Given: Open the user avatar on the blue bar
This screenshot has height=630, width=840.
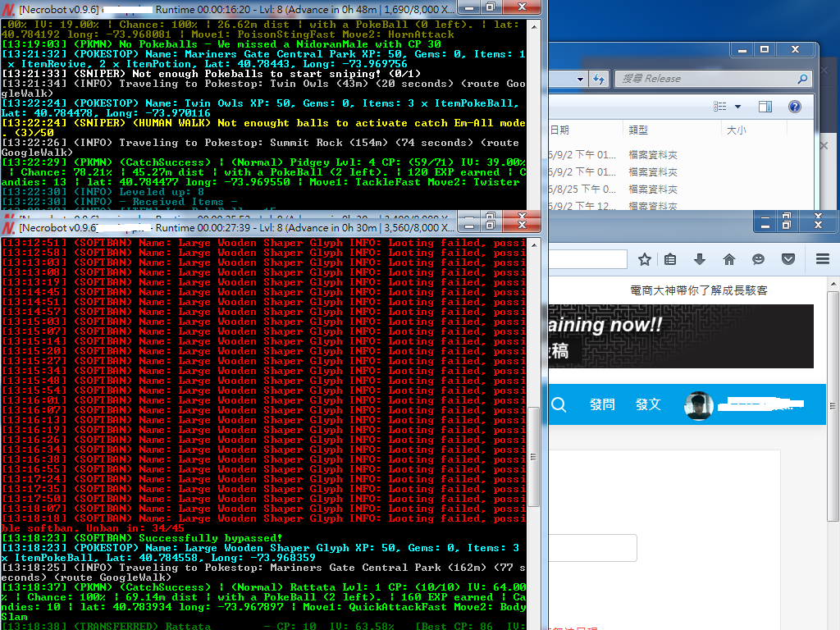Looking at the screenshot, I should 699,405.
